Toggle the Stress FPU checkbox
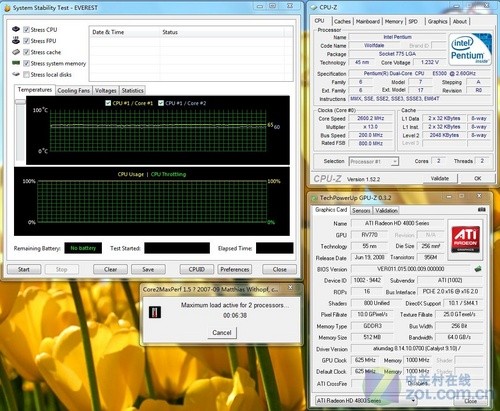The image size is (500, 411). (x=26, y=41)
